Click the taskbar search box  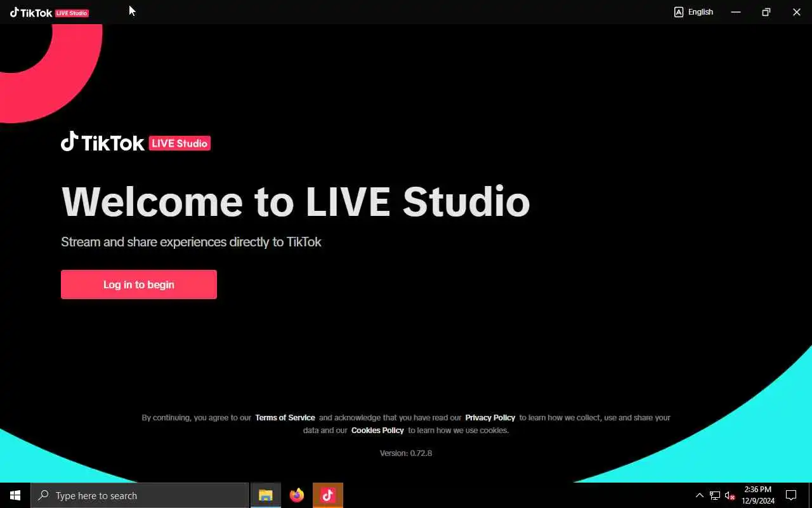click(x=140, y=495)
